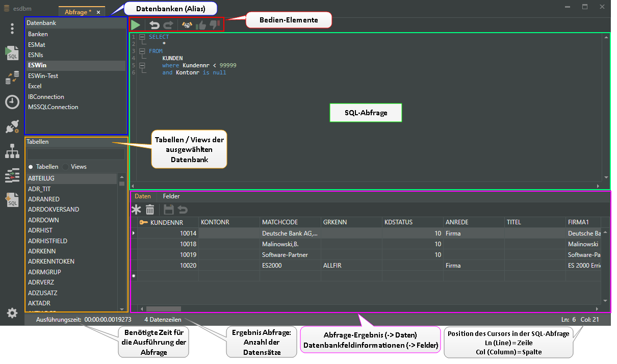The width and height of the screenshot is (617, 364).
Task: Sort by the KDSTATUS column header
Action: 413,222
